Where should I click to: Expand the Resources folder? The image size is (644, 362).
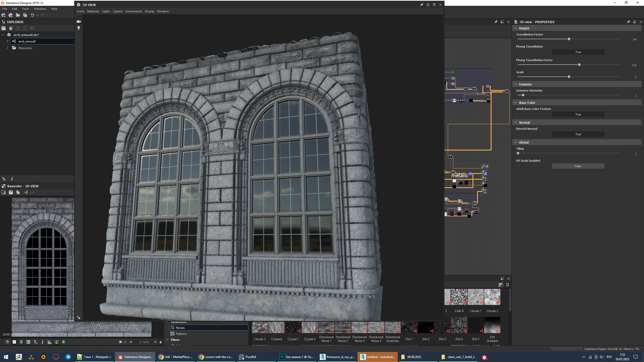(x=8, y=48)
